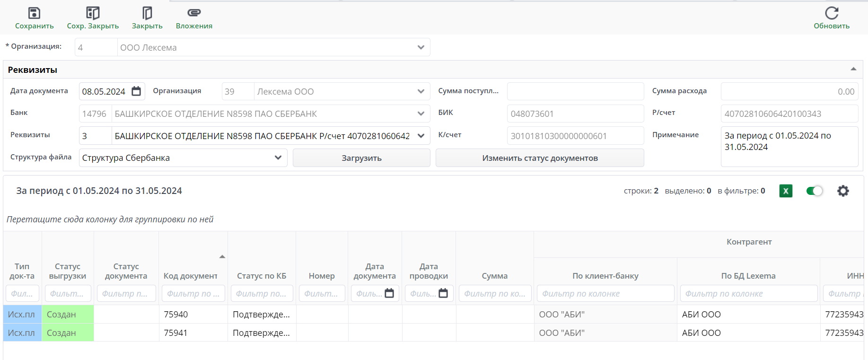The width and height of the screenshot is (868, 360).
Task: Click Save and Close (Сохр. Закрыть) icon
Action: [93, 13]
